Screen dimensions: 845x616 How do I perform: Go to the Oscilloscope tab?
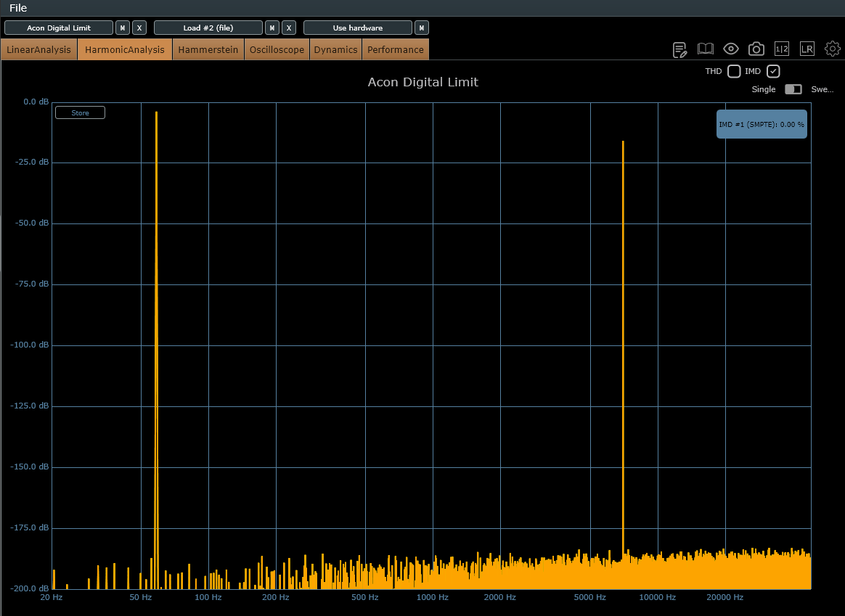277,49
